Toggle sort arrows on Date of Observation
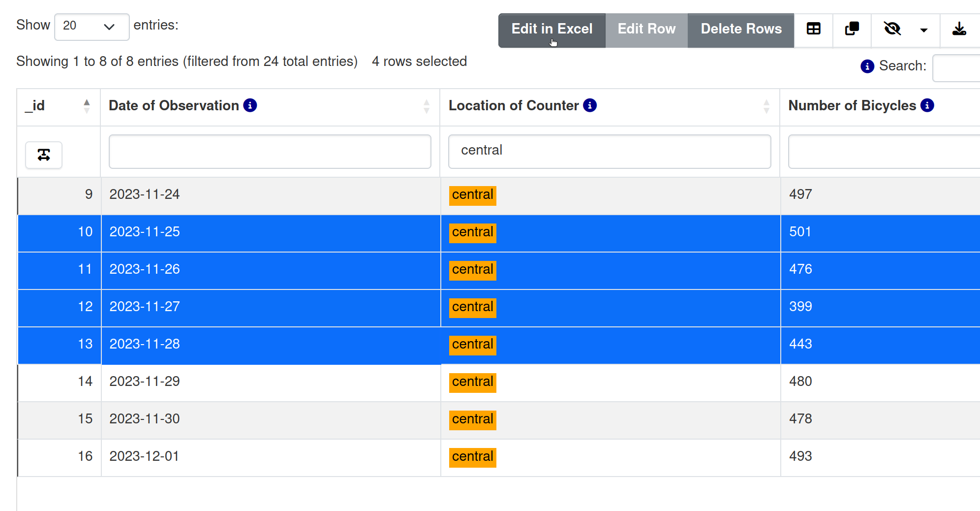The height and width of the screenshot is (511, 980). point(427,105)
